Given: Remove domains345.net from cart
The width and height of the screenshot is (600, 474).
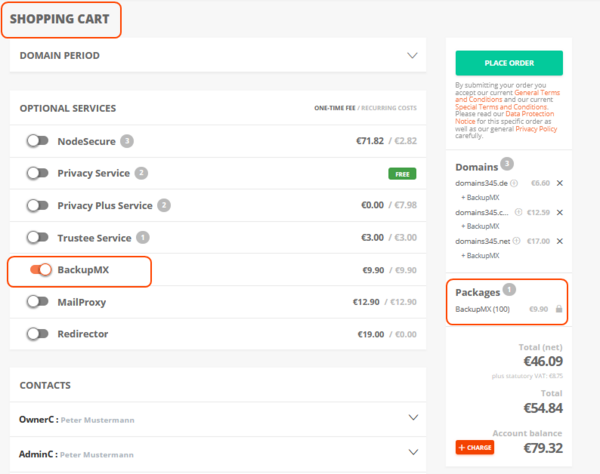Looking at the screenshot, I should (559, 241).
